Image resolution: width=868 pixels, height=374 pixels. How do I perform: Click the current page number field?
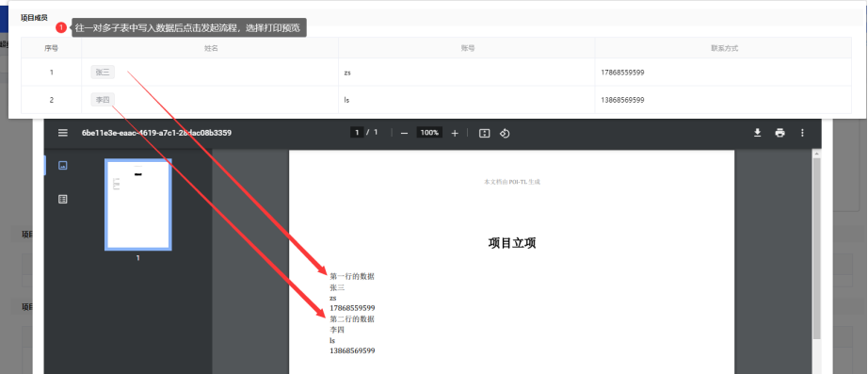[357, 133]
